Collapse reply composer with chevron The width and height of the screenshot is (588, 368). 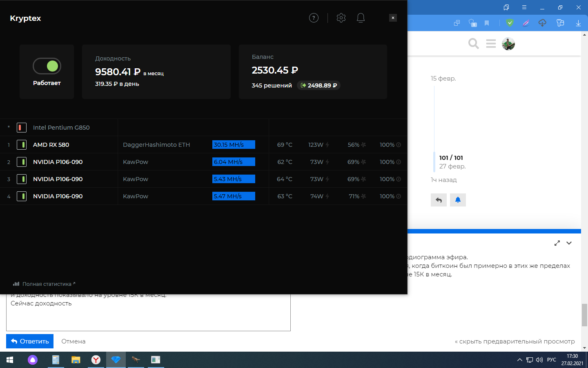(x=569, y=243)
